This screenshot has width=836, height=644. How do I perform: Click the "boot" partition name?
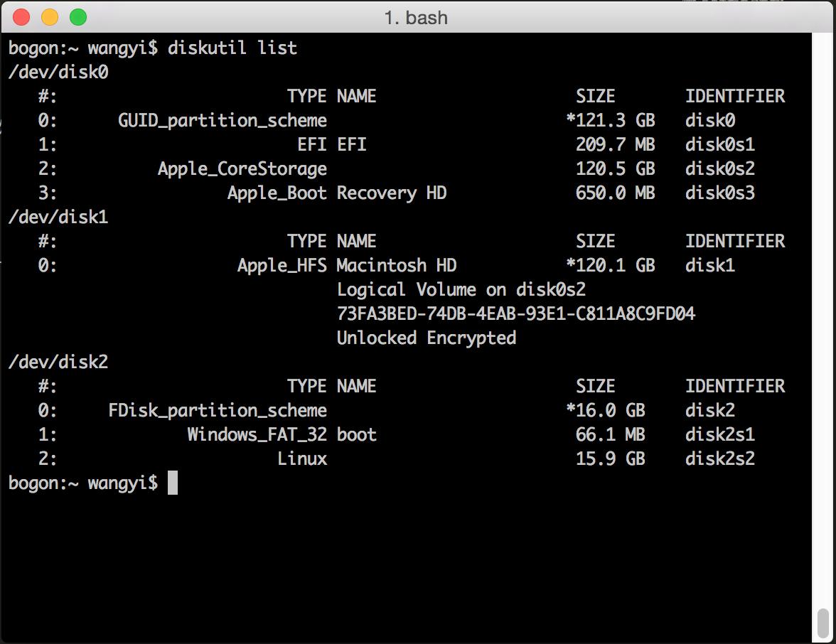(357, 434)
